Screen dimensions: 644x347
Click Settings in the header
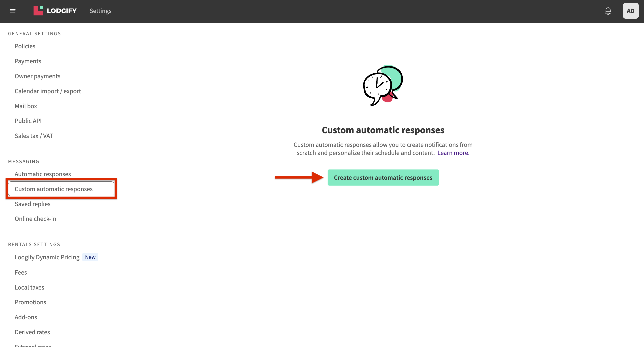[100, 11]
